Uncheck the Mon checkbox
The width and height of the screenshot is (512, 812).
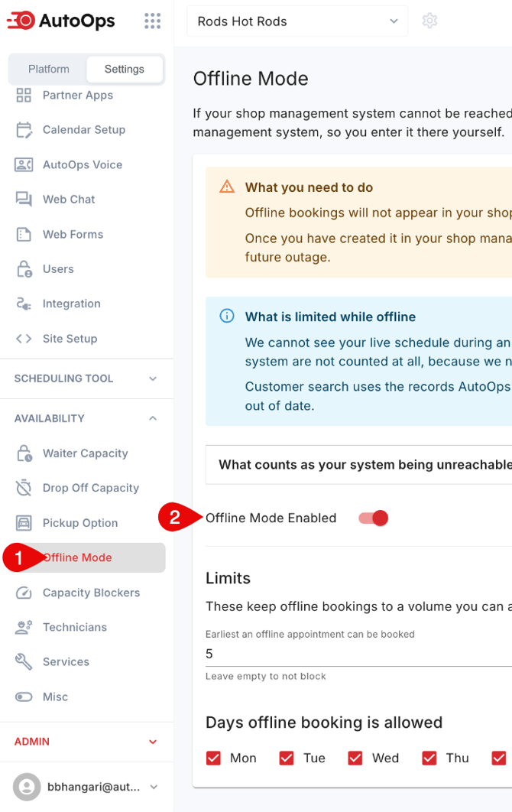click(213, 758)
